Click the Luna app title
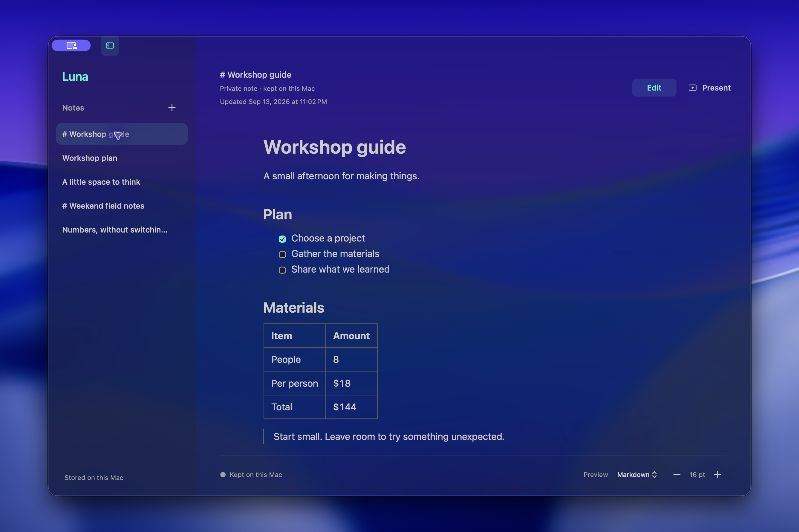This screenshot has width=799, height=532. pyautogui.click(x=75, y=77)
